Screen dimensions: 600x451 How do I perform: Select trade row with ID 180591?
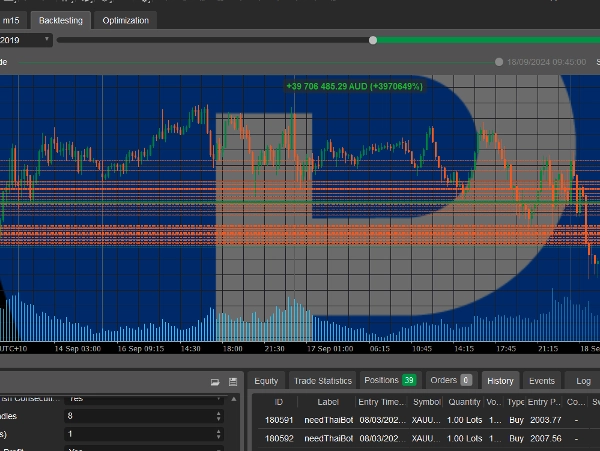point(420,422)
